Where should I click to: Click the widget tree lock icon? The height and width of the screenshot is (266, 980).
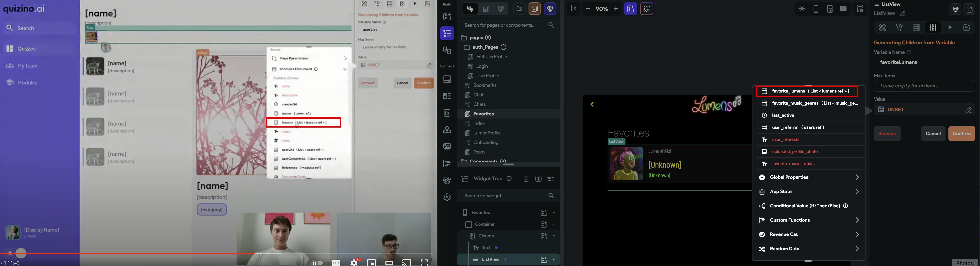click(526, 179)
